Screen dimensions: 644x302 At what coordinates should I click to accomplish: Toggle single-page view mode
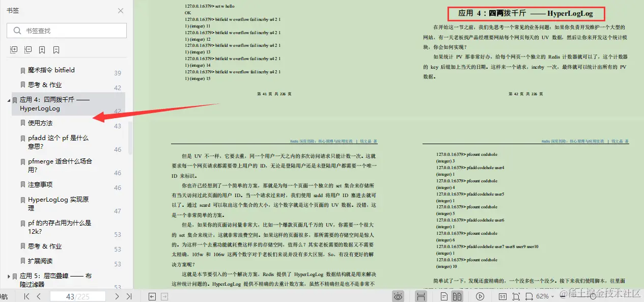pos(443,296)
